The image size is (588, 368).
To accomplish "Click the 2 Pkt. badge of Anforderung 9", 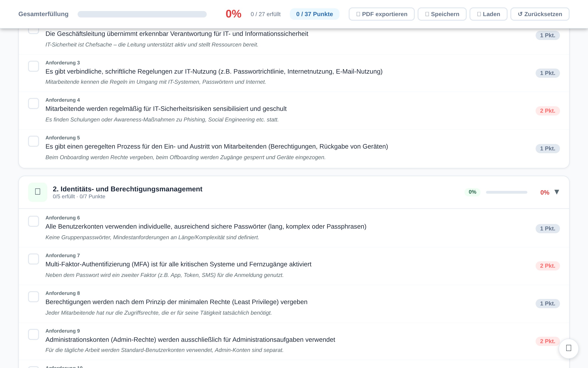I will (547, 341).
